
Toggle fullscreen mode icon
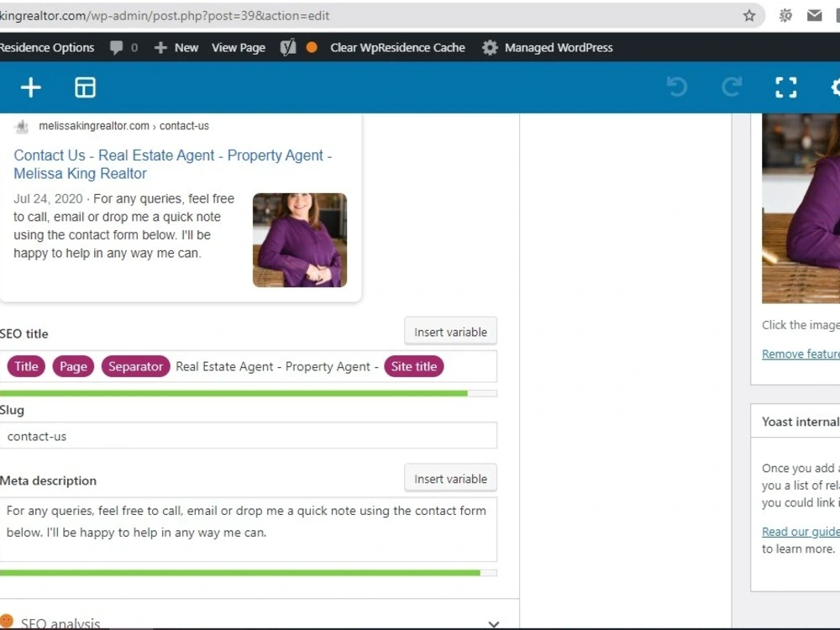[786, 87]
